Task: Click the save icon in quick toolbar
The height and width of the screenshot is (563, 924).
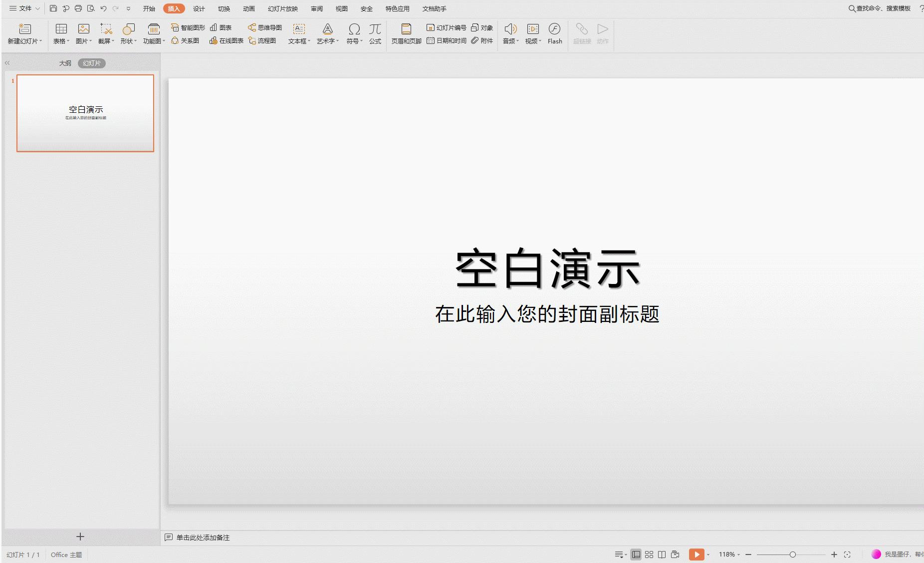Action: point(53,8)
